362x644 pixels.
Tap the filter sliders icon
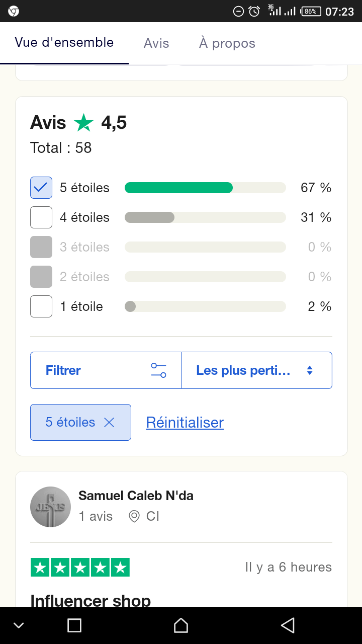point(158,370)
